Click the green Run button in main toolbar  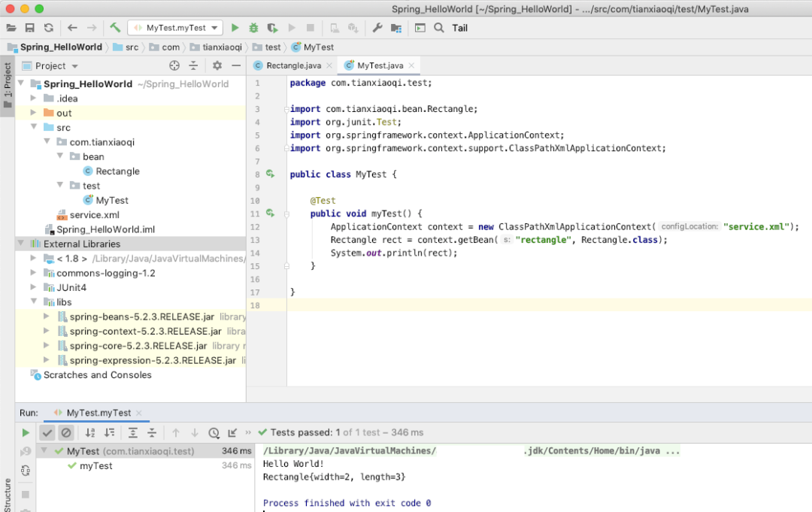235,28
